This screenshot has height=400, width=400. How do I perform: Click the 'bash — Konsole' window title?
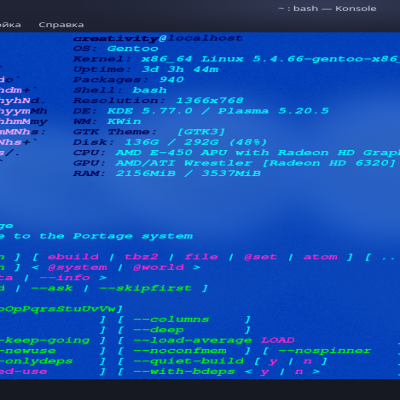[x=335, y=9]
